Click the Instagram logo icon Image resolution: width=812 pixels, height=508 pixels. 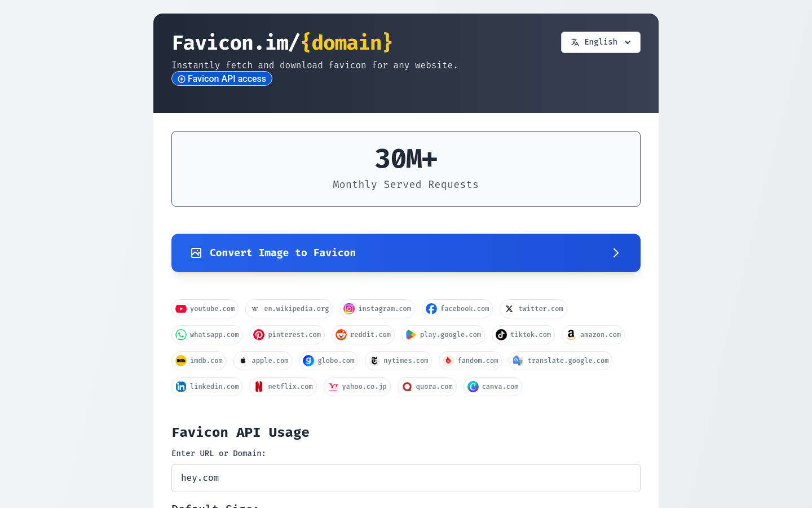349,309
